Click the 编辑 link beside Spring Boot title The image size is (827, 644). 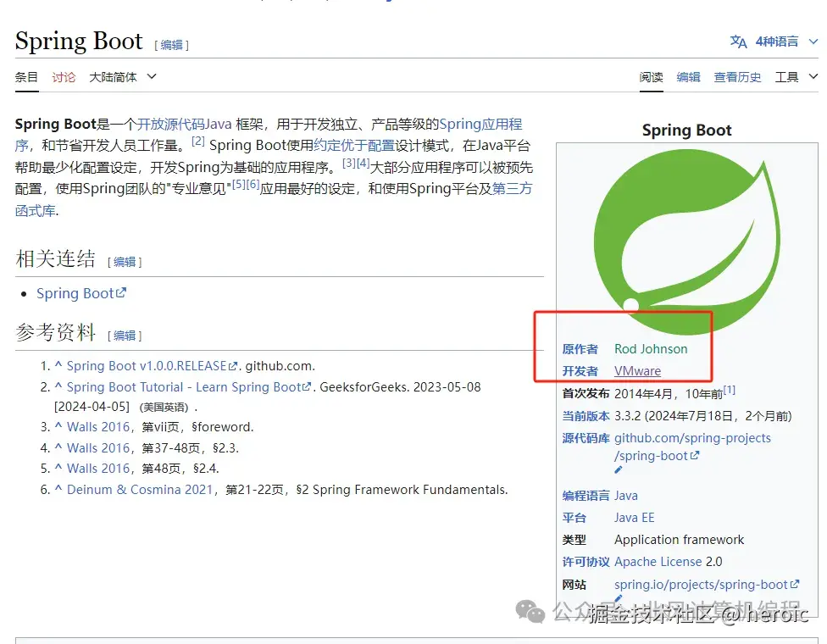pos(171,45)
